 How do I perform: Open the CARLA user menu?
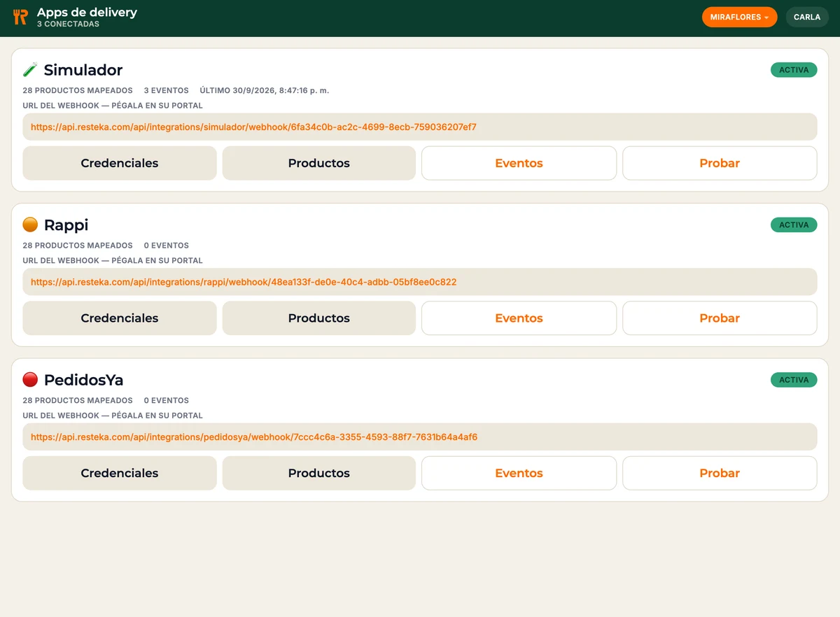click(807, 17)
